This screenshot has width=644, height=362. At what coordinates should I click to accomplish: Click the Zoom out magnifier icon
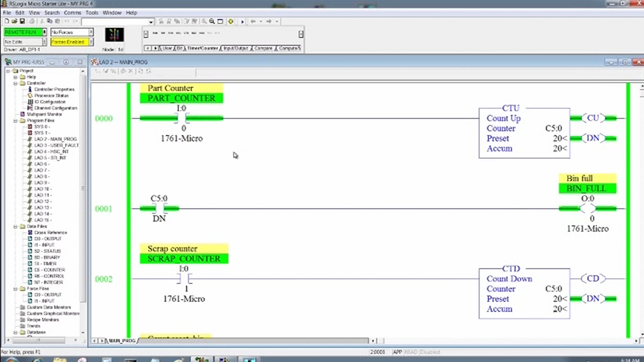[212, 21]
